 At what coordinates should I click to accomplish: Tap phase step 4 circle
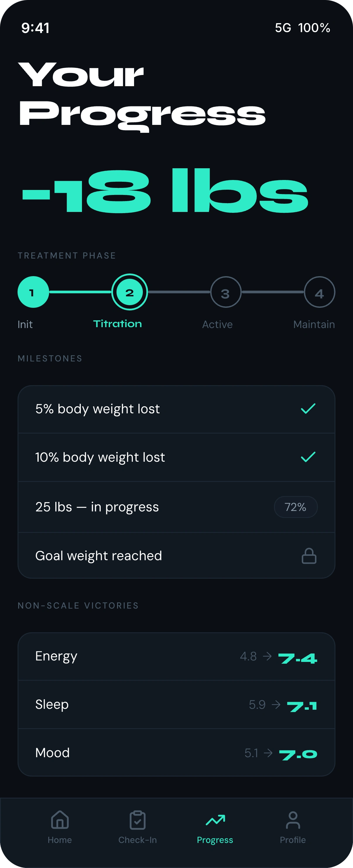pos(319,292)
